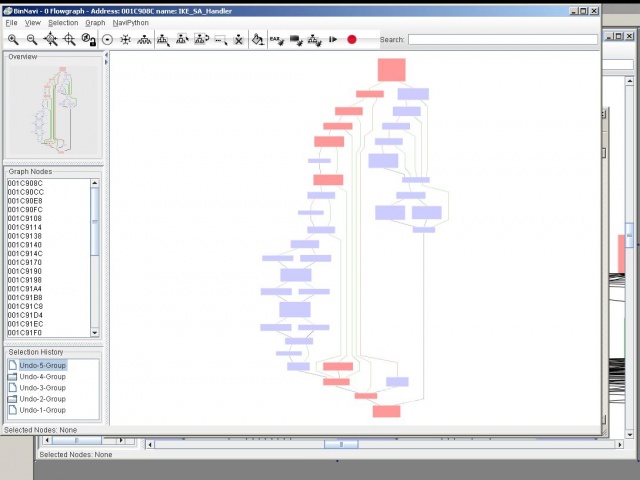Click the select parent nodes icon
This screenshot has height=480, width=640.
tap(182, 40)
